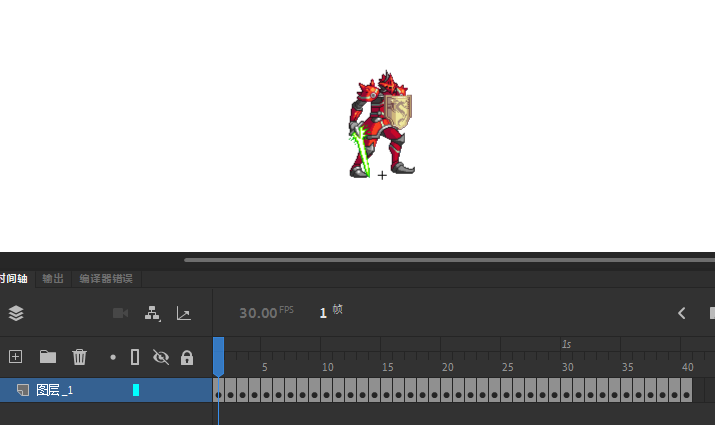Image resolution: width=715 pixels, height=425 pixels.
Task: Add a new layer
Action: 16,357
